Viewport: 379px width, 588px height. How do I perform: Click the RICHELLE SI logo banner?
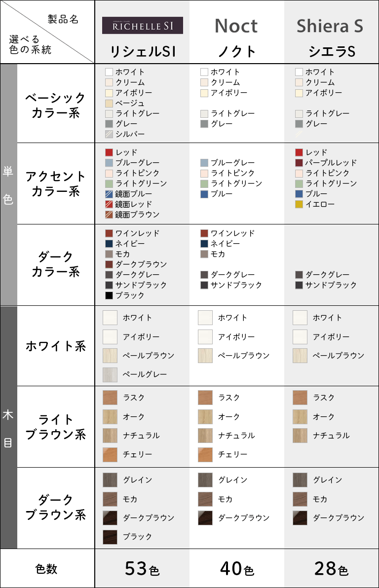pyautogui.click(x=143, y=26)
